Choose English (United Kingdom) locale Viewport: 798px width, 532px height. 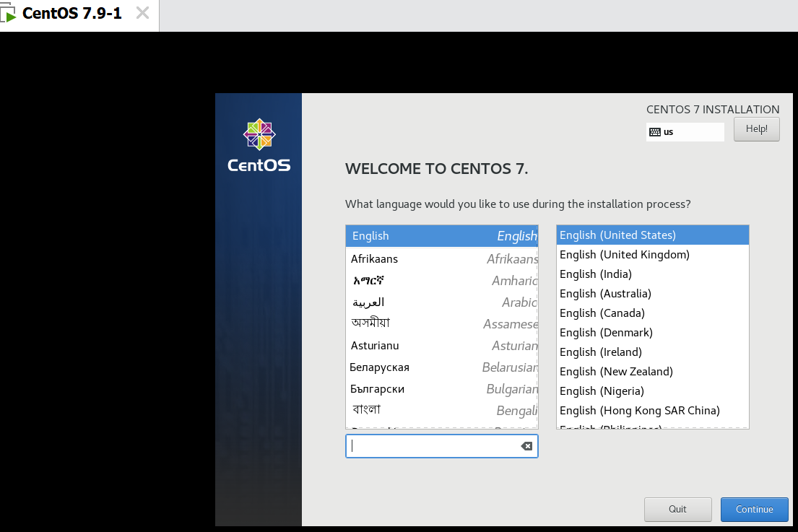tap(652, 255)
